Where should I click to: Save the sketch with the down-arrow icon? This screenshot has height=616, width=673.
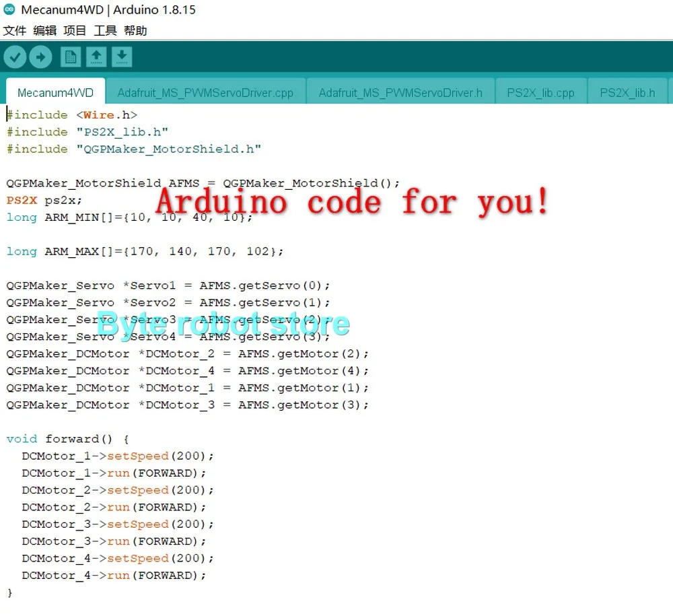click(122, 57)
